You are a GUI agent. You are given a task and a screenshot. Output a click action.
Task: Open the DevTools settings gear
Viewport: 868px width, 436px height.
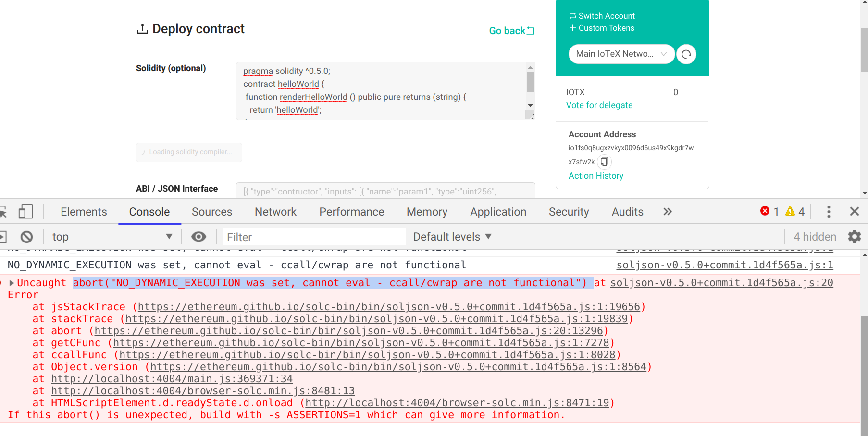pos(854,236)
